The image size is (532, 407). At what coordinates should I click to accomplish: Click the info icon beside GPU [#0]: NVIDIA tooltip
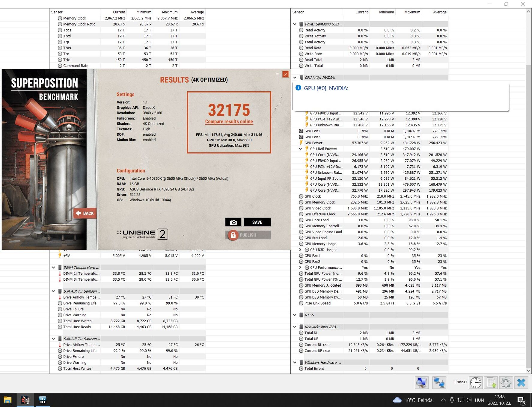point(298,88)
